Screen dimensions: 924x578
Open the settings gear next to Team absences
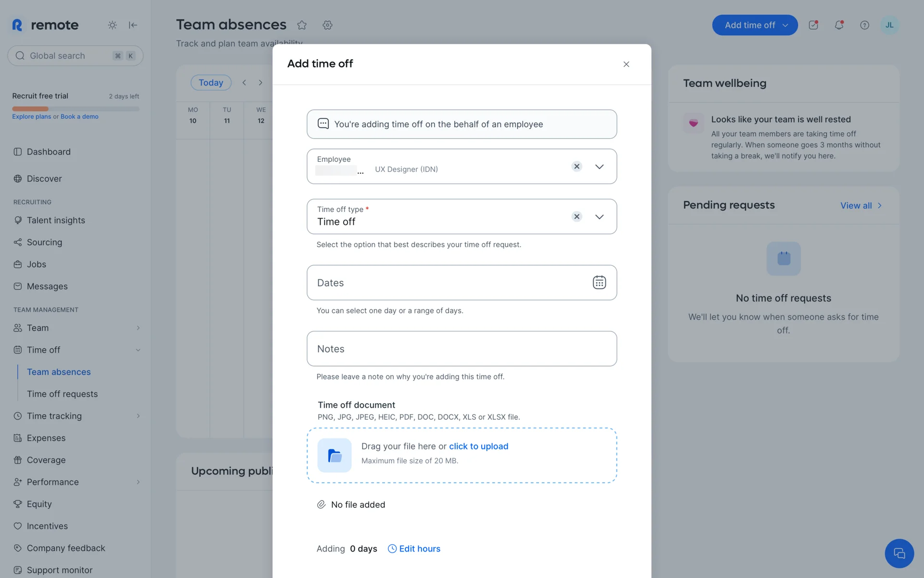[x=328, y=25]
